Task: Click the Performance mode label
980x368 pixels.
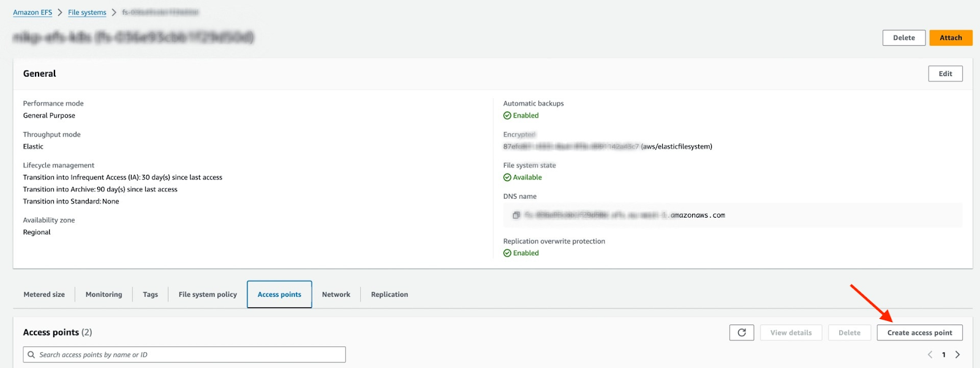Action: (53, 104)
